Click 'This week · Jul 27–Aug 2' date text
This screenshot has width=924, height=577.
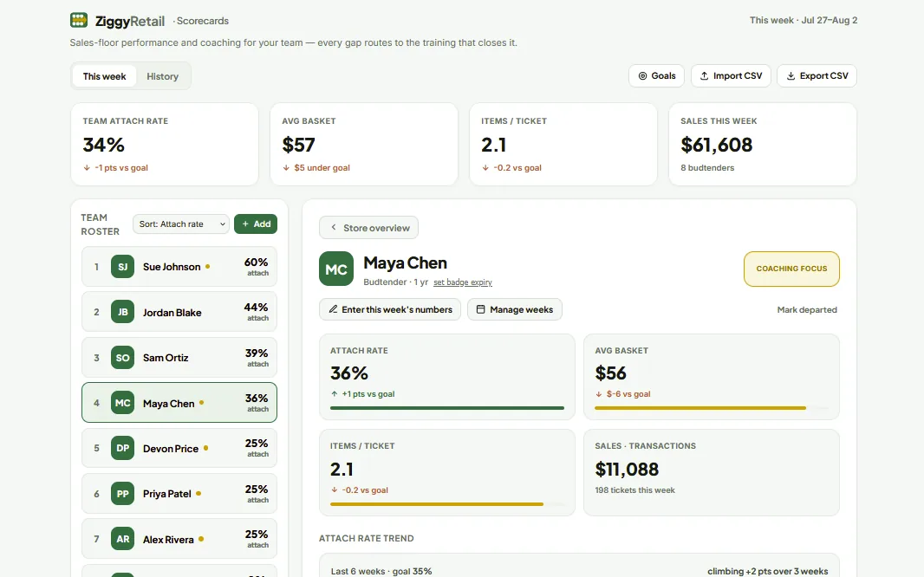click(804, 20)
